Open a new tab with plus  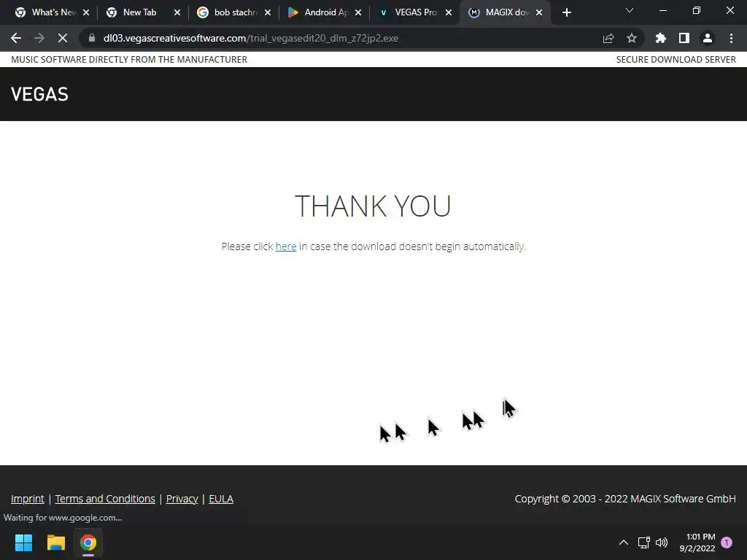click(x=566, y=12)
